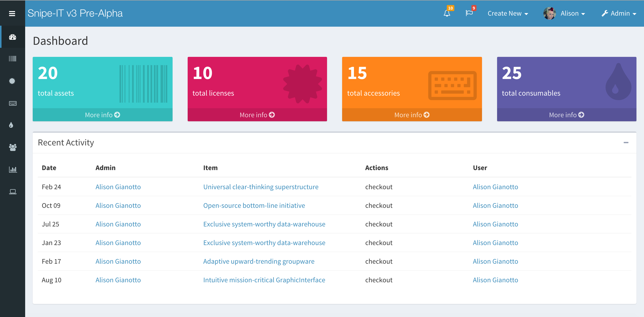Click More info on total assets
The image size is (644, 317).
click(103, 115)
